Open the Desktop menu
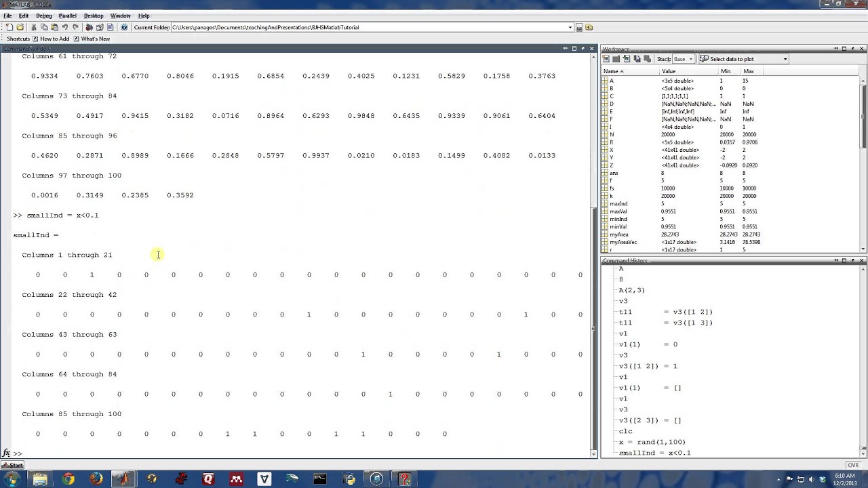Viewport: 868px width, 488px height. [x=94, y=16]
